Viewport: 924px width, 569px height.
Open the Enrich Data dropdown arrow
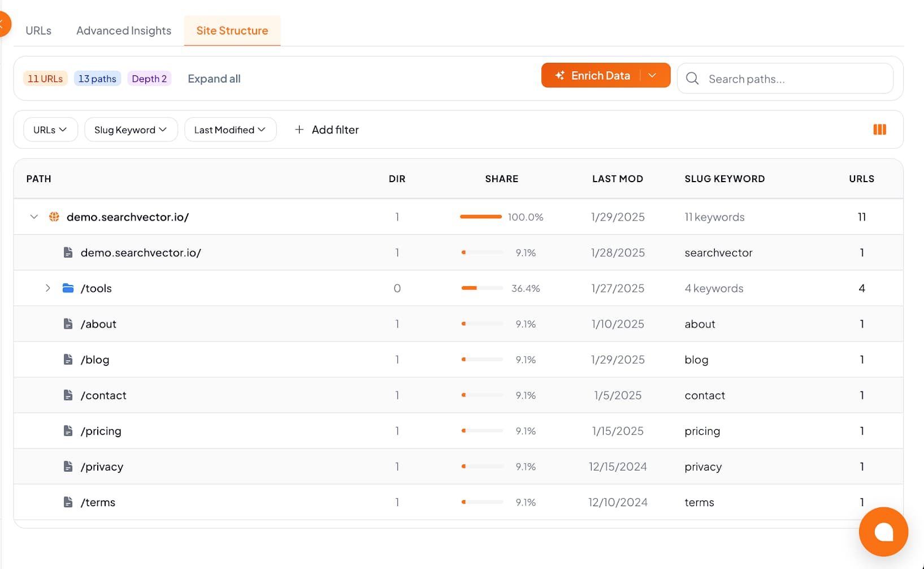[x=653, y=75]
